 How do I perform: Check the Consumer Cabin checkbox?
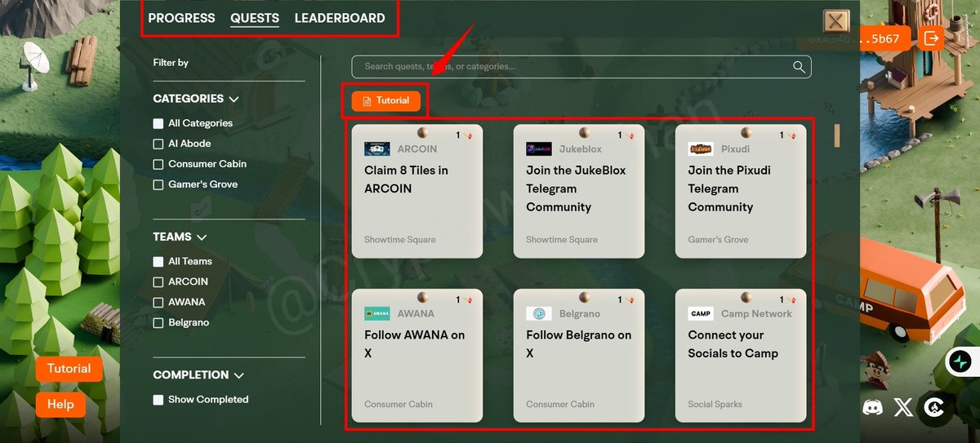(158, 164)
